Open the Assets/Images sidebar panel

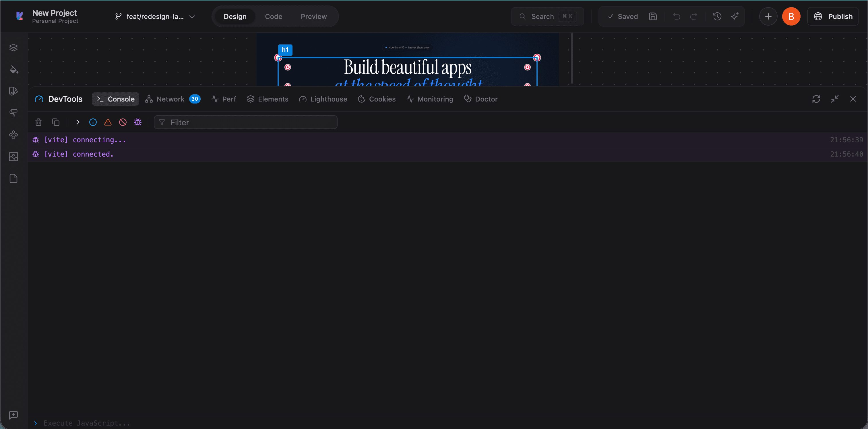(13, 157)
